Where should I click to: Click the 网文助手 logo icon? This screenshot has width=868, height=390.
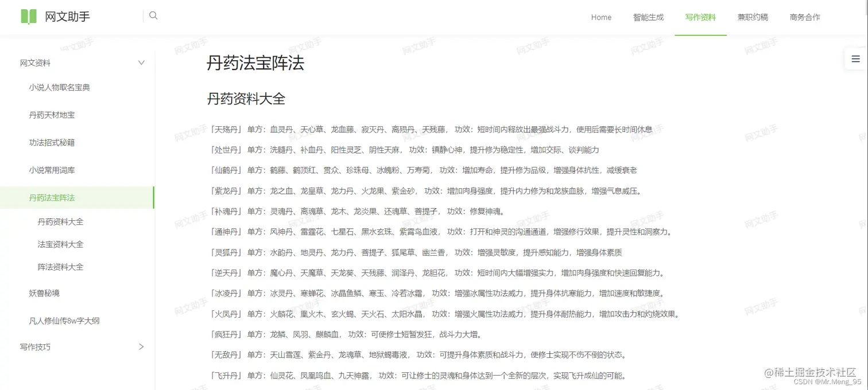click(28, 16)
